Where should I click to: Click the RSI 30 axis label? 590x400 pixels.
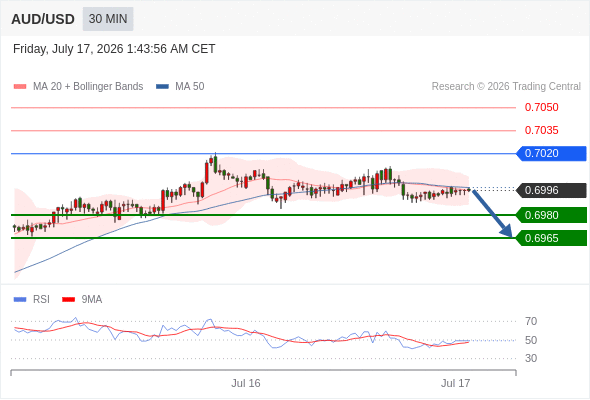[x=531, y=358]
